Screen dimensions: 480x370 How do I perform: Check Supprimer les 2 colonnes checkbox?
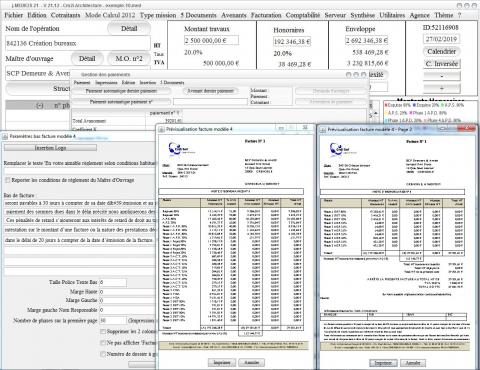[103, 331]
